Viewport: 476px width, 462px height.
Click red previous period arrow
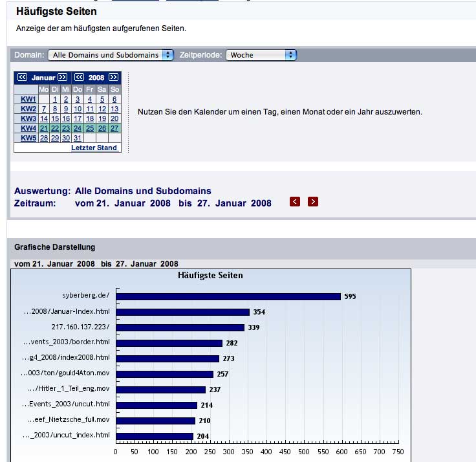tap(295, 202)
